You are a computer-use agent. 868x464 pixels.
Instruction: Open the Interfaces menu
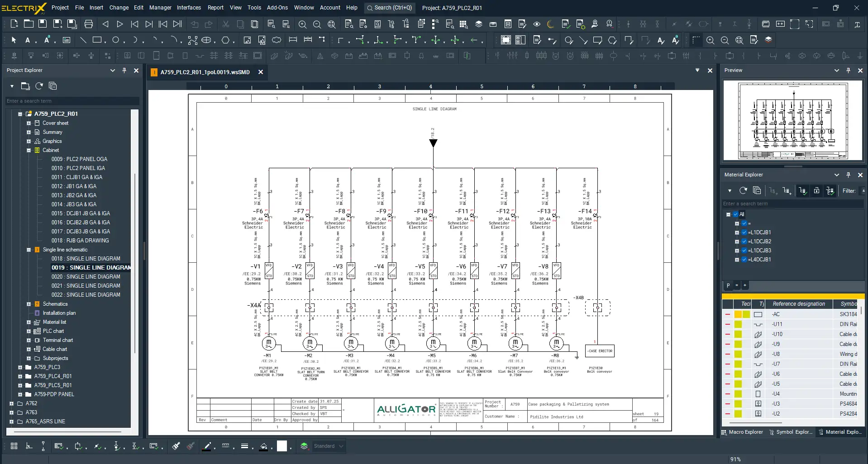click(189, 8)
